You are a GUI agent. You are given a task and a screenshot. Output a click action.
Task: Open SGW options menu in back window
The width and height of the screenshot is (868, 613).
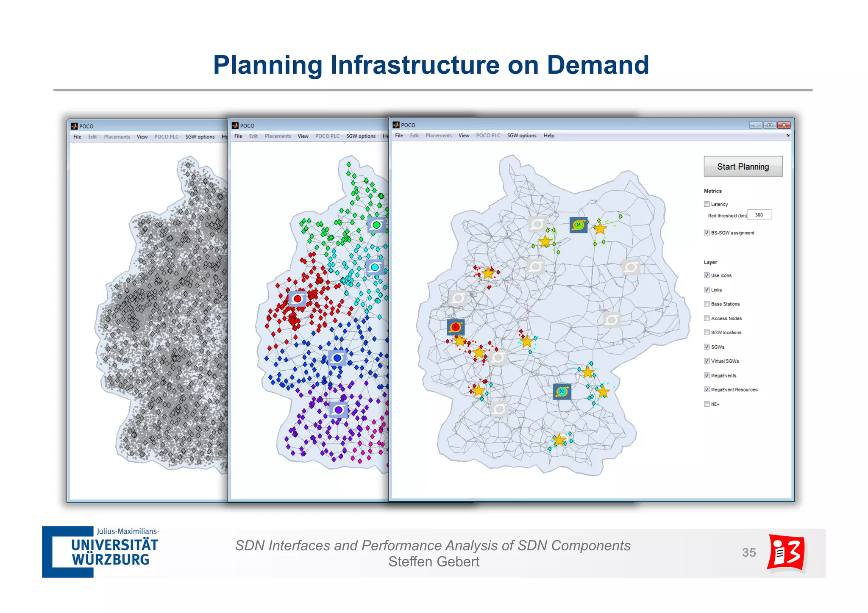pyautogui.click(x=200, y=137)
